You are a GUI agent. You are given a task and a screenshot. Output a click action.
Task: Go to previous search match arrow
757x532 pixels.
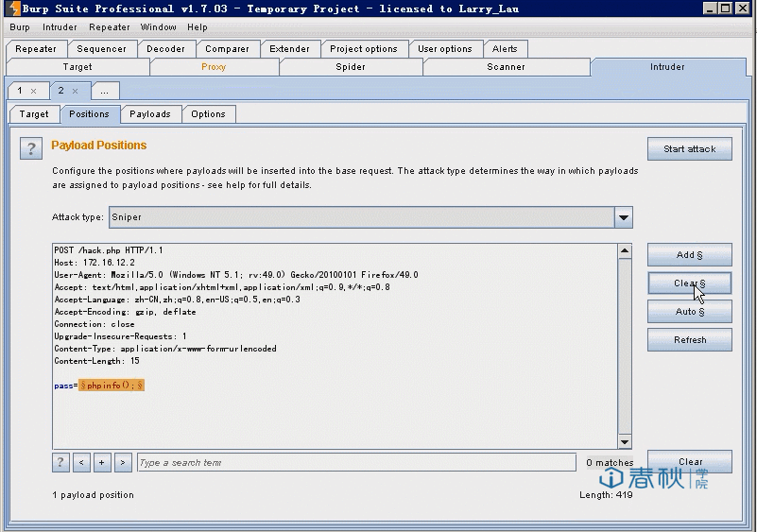(81, 462)
